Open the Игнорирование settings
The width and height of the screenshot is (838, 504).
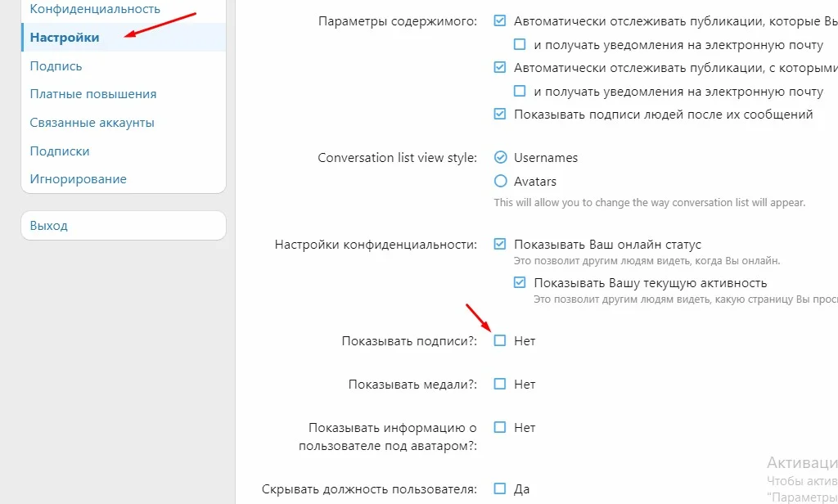pyautogui.click(x=79, y=178)
